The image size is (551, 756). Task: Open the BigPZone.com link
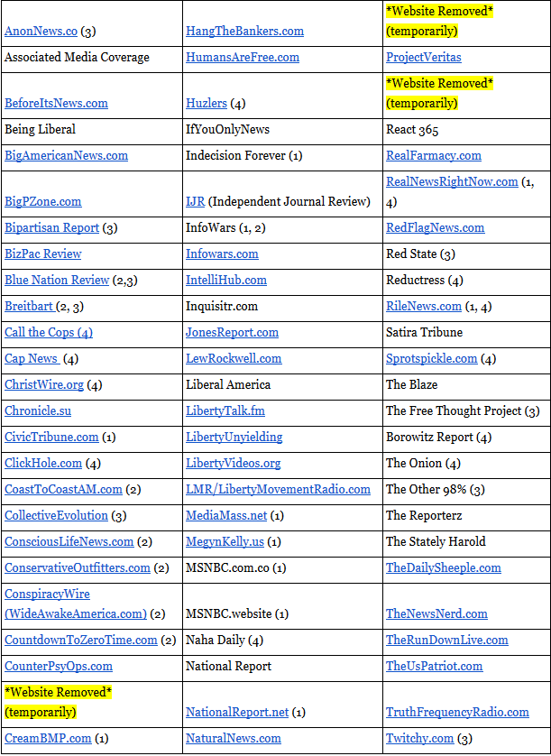point(43,201)
